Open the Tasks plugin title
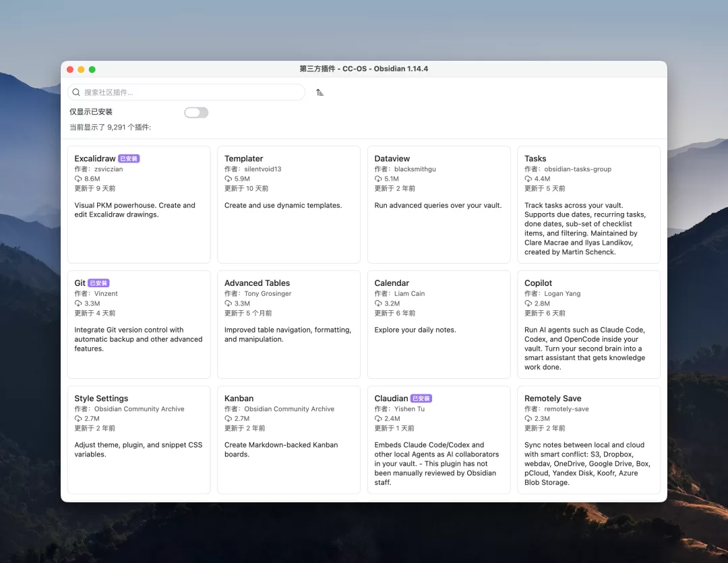Viewport: 728px width, 563px height. (535, 158)
